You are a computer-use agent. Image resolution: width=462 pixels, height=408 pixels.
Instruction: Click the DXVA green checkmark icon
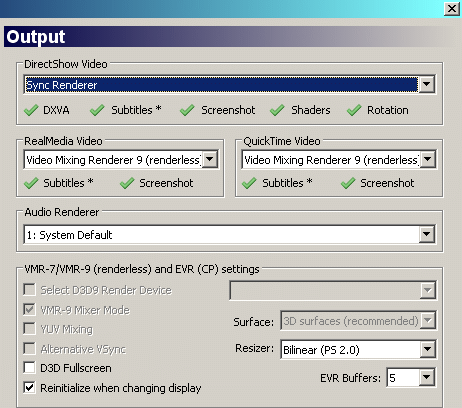(x=31, y=110)
